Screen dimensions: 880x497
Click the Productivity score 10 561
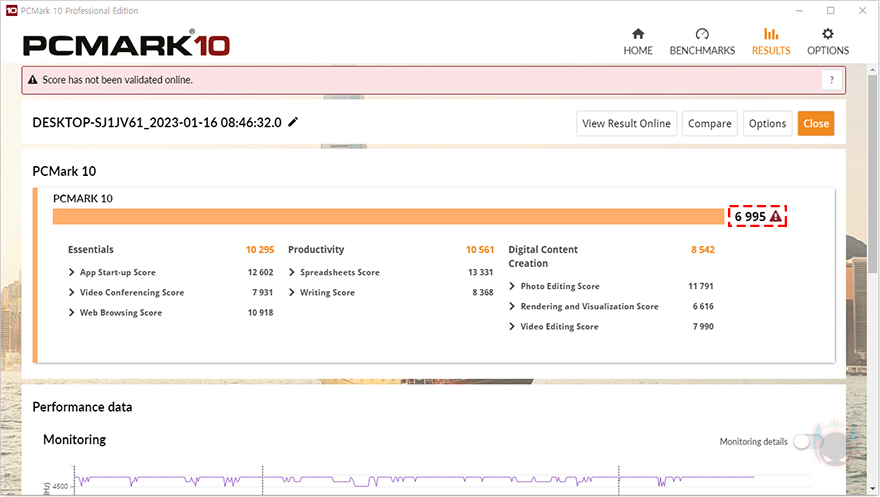(x=480, y=250)
